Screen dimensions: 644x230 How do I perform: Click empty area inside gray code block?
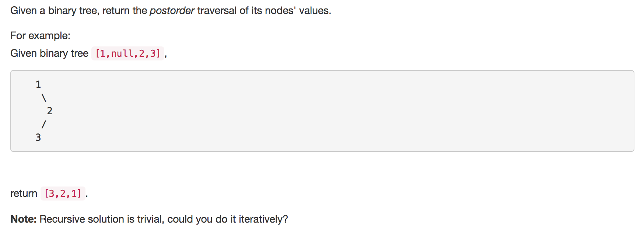pyautogui.click(x=332, y=111)
